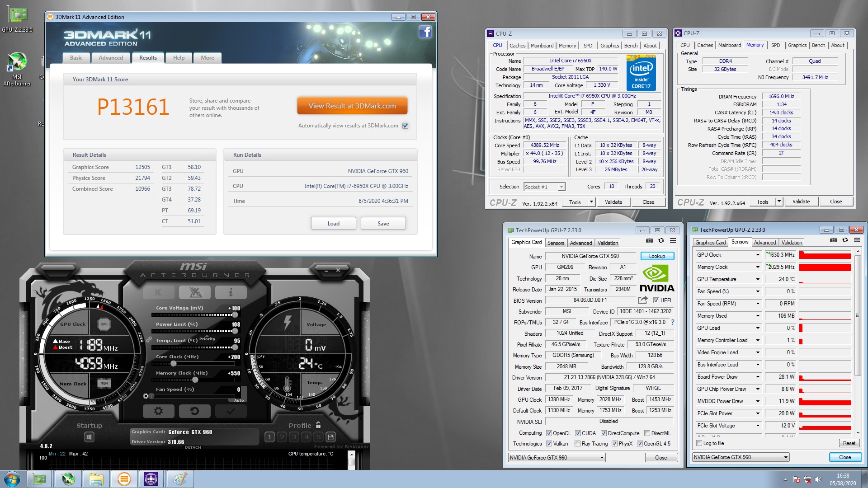Image resolution: width=868 pixels, height=488 pixels.
Task: Reset Afterburner settings with the reset icon
Action: (195, 411)
